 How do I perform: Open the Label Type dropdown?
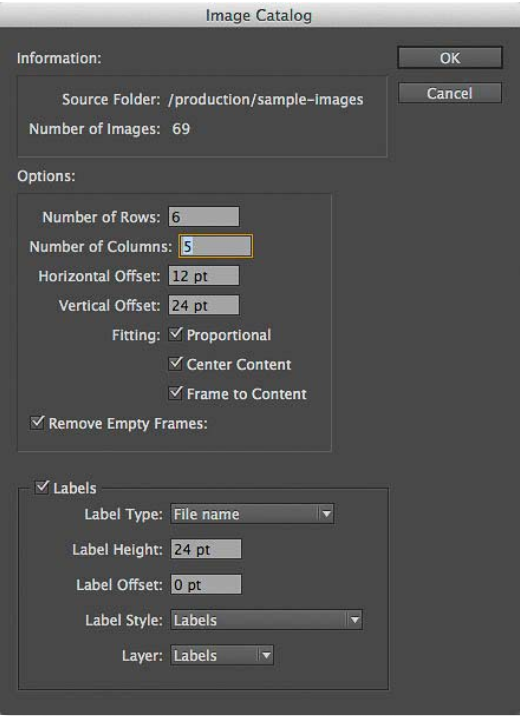pyautogui.click(x=252, y=514)
